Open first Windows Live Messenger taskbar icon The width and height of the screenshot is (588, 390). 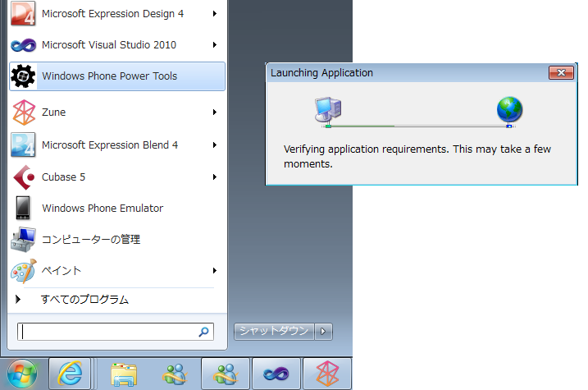[x=175, y=374]
